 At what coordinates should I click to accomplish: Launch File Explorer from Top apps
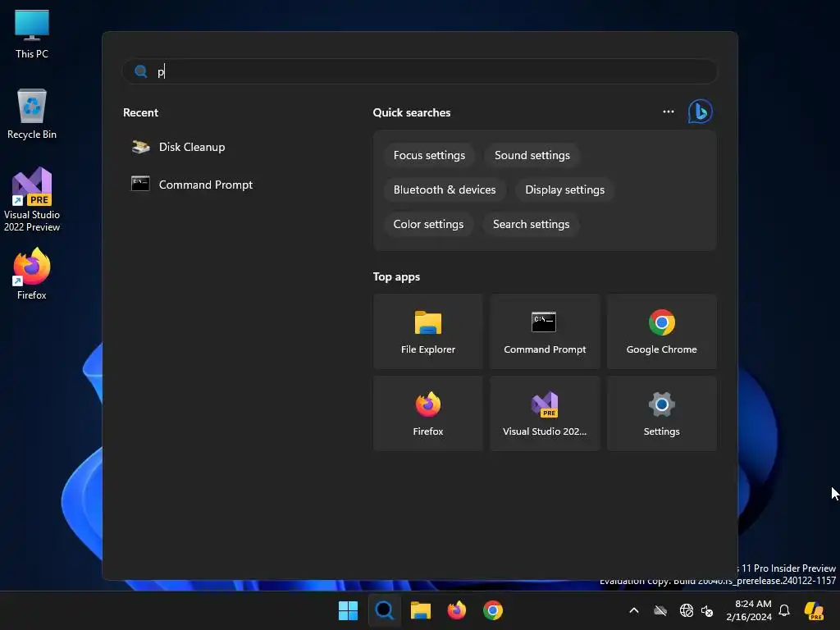pos(428,331)
